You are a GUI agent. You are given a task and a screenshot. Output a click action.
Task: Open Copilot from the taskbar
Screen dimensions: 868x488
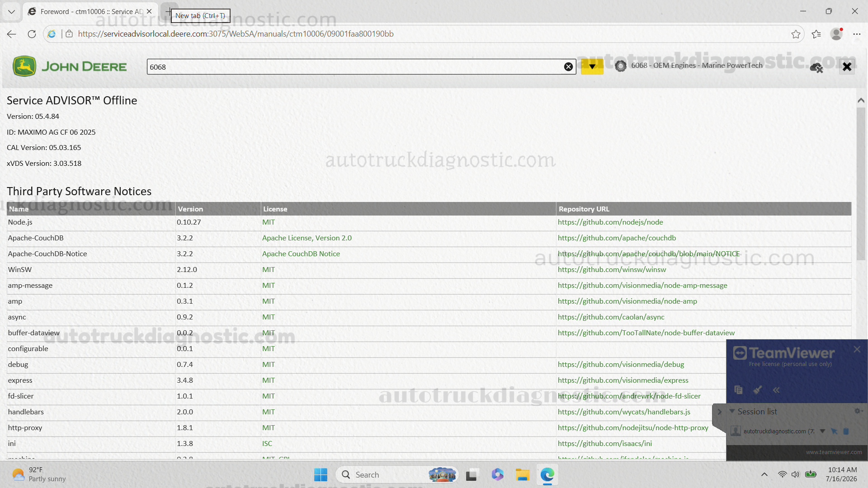[497, 475]
